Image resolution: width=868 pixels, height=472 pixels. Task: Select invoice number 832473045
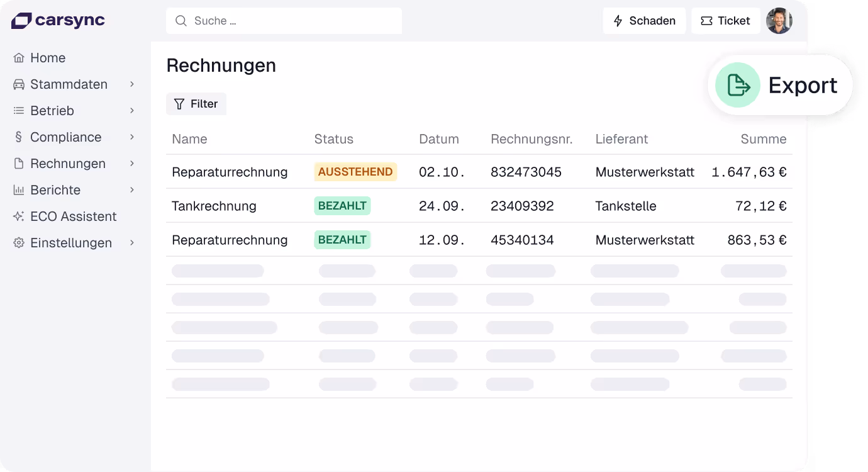point(526,172)
